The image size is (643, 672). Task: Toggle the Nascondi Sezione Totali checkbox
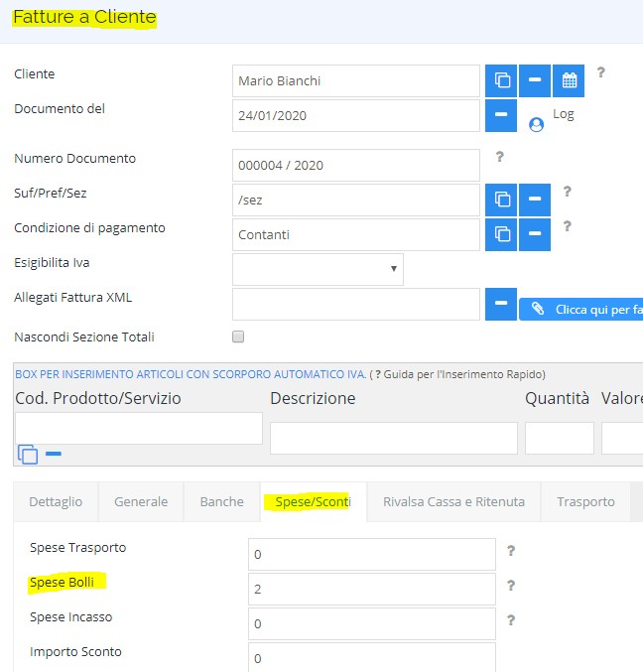tap(238, 336)
